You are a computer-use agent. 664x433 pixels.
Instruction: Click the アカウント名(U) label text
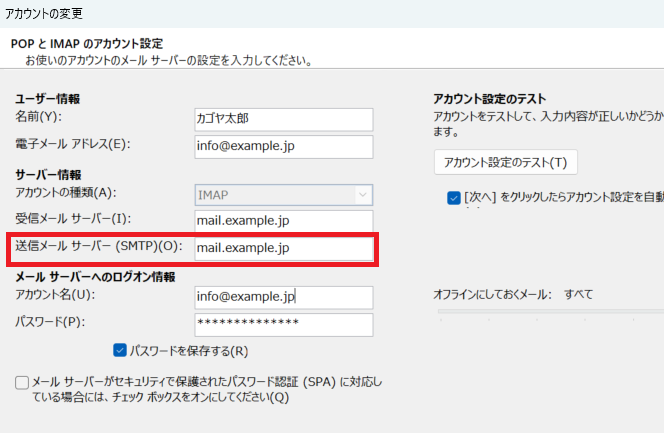pos(54,295)
